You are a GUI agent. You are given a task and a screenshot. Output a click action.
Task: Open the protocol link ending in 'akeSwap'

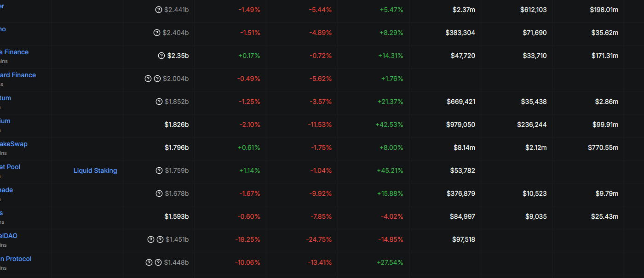pyautogui.click(x=14, y=144)
